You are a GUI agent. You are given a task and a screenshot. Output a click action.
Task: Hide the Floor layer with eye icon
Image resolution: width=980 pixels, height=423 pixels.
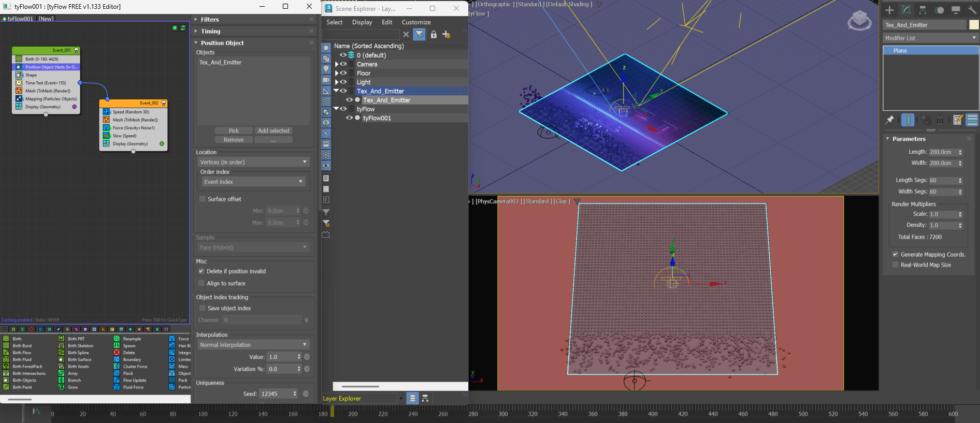343,73
